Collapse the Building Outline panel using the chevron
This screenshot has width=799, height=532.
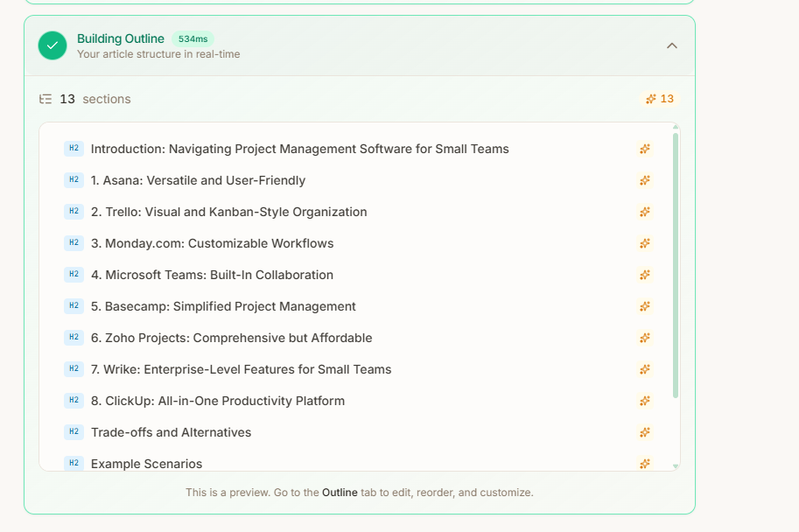[x=672, y=45]
